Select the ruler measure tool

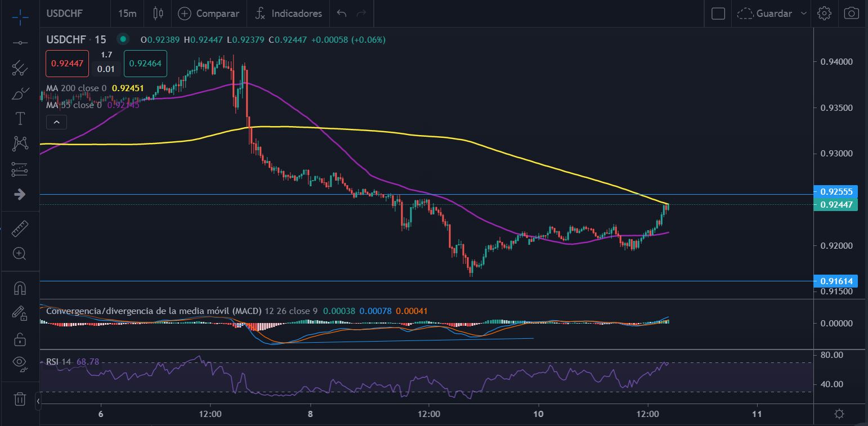(x=20, y=228)
